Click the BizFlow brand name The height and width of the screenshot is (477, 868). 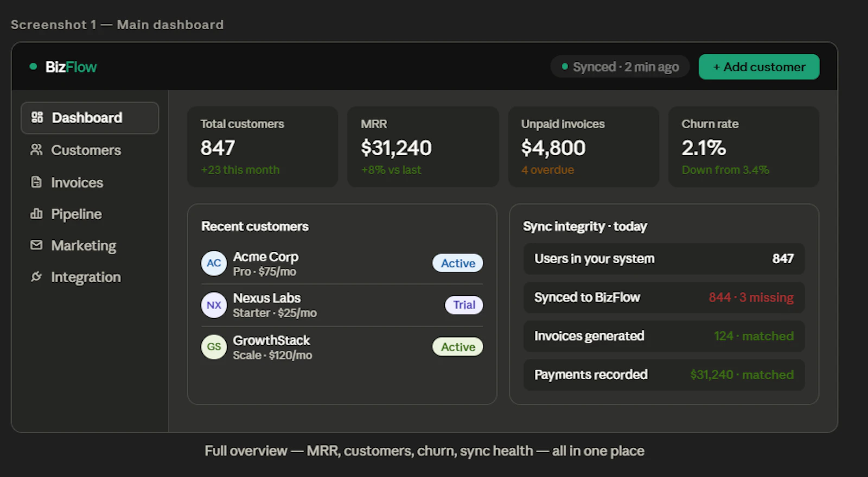click(71, 67)
